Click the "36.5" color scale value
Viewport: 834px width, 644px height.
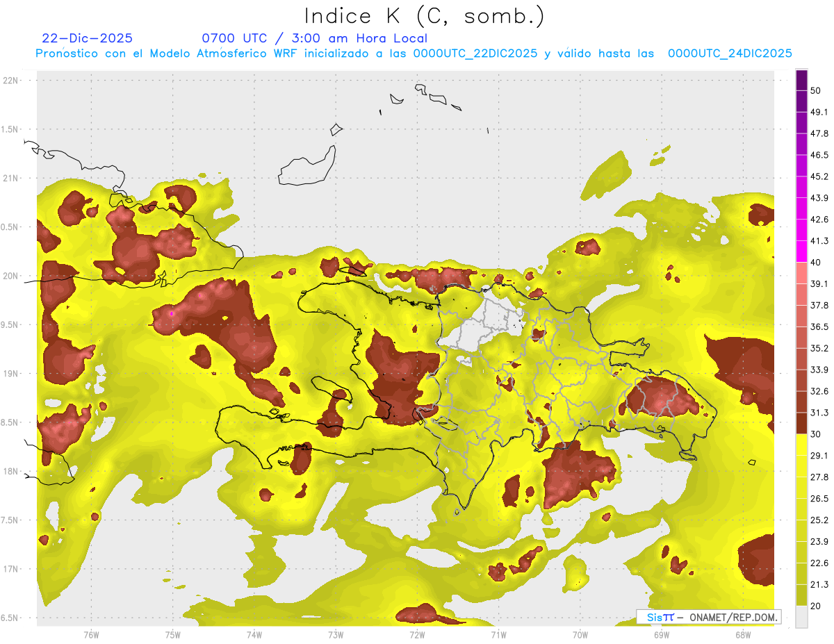[x=819, y=327]
